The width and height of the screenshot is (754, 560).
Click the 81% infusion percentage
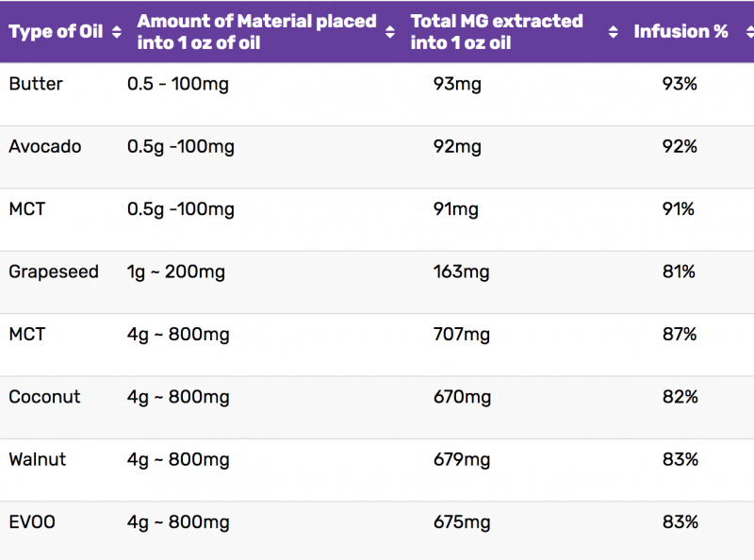pos(679,272)
